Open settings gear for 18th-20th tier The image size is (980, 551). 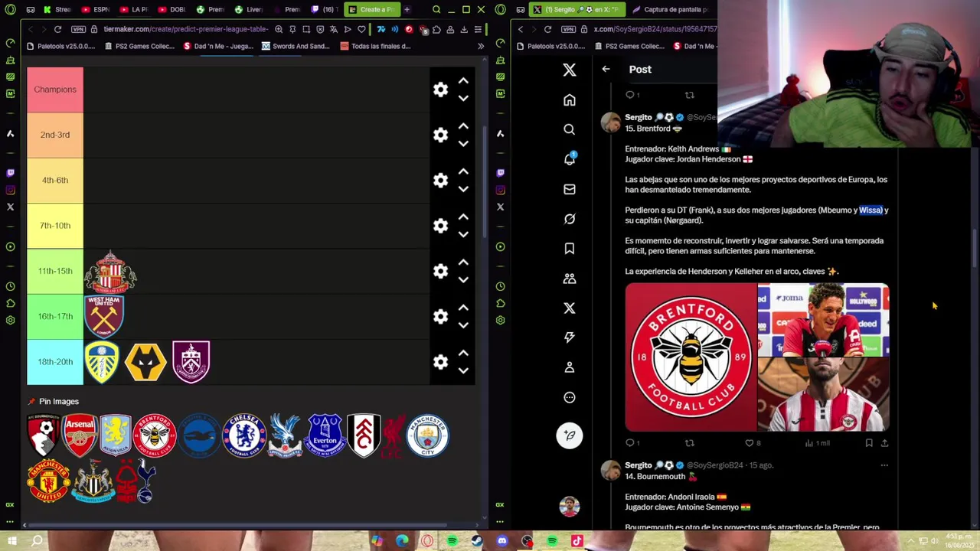pos(440,362)
